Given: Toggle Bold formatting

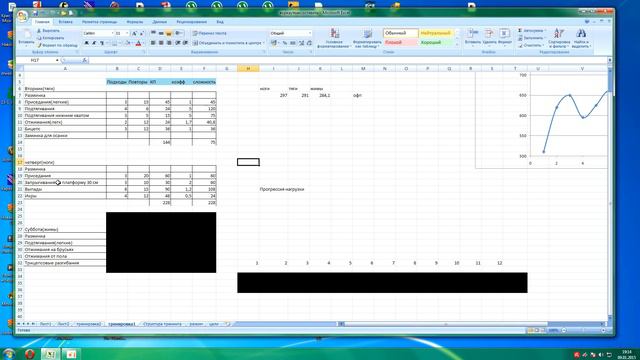Looking at the screenshot, I should (x=86, y=43).
